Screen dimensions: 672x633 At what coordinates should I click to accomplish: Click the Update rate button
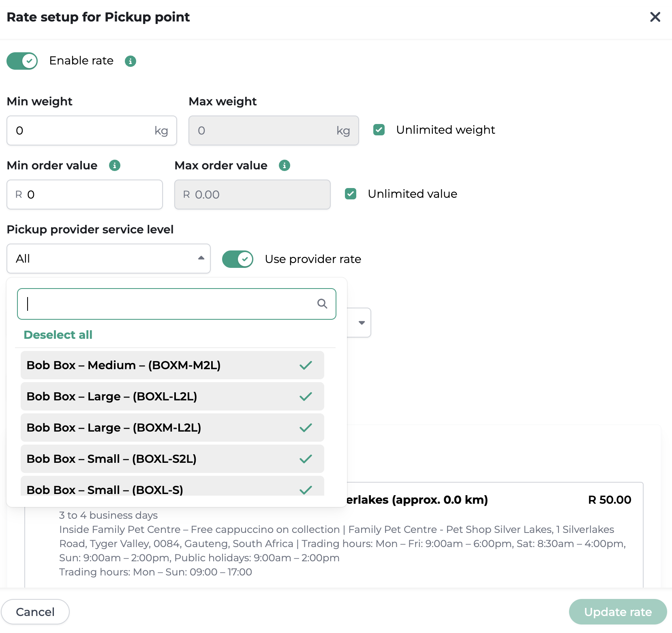click(618, 612)
